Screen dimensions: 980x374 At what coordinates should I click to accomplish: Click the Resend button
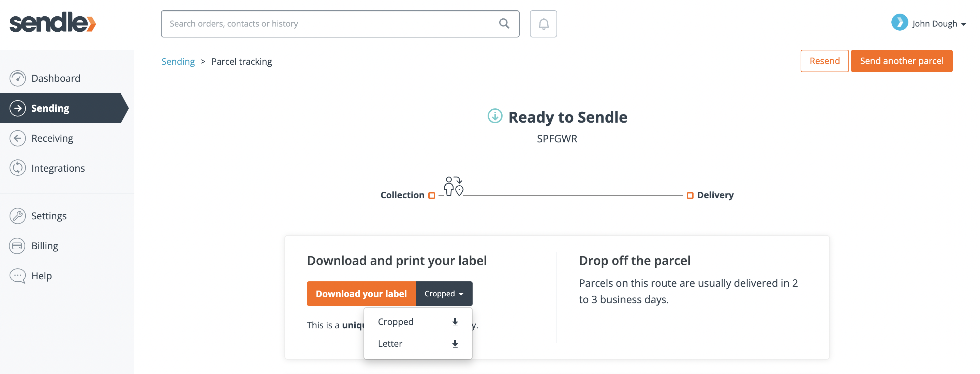coord(825,61)
